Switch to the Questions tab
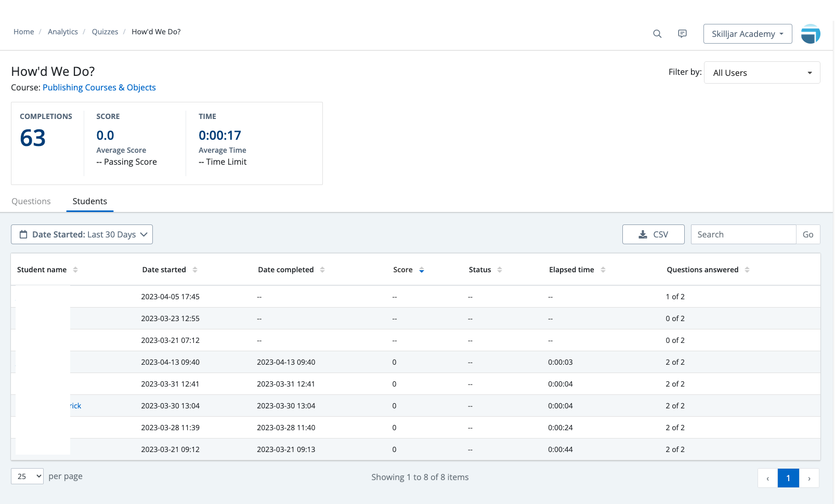This screenshot has width=835, height=504. click(31, 201)
